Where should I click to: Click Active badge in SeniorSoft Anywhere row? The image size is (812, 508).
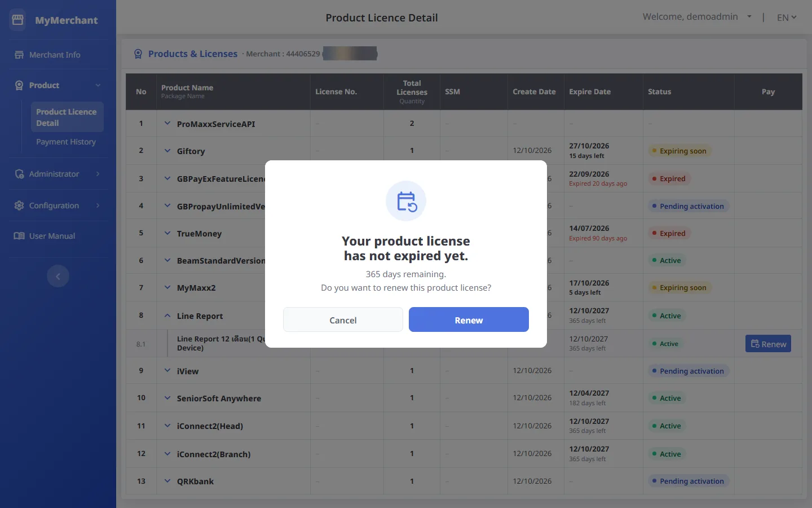[667, 398]
